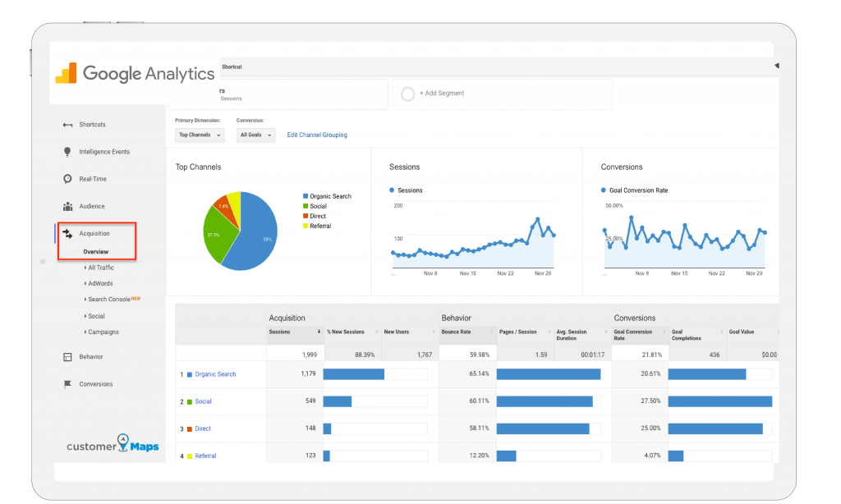Open Intelligence Events section
Screen dimensions: 841x504
click(104, 152)
